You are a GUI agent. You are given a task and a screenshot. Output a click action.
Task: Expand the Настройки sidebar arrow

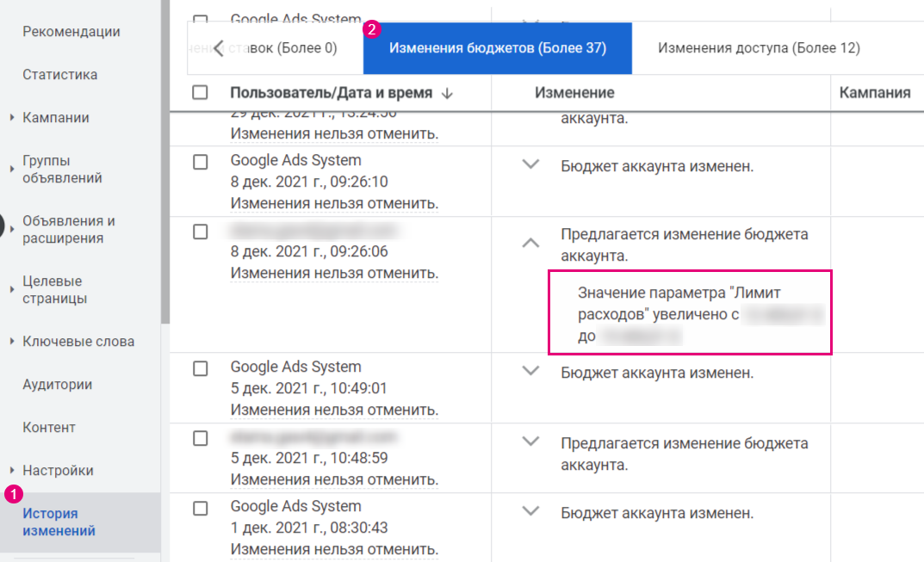(12, 471)
